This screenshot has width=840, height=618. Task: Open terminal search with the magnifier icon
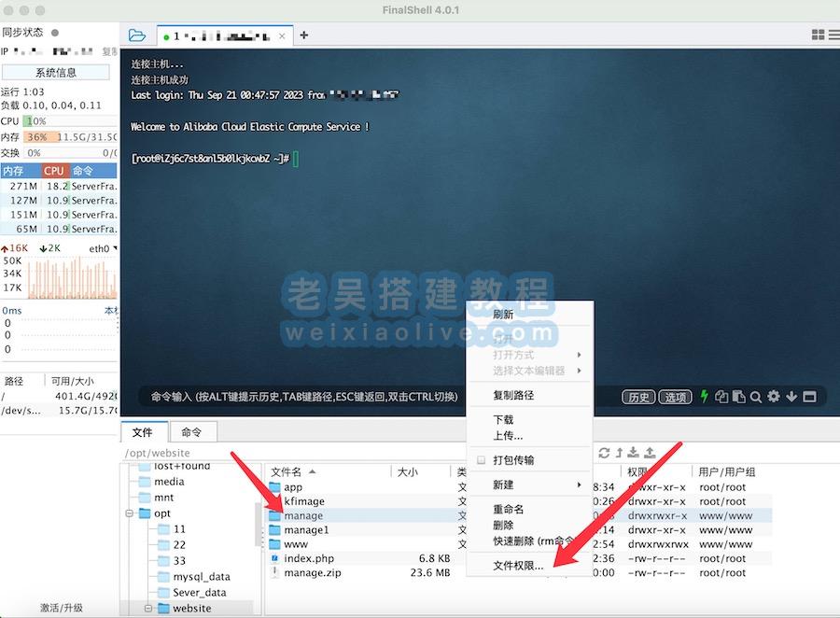(756, 396)
